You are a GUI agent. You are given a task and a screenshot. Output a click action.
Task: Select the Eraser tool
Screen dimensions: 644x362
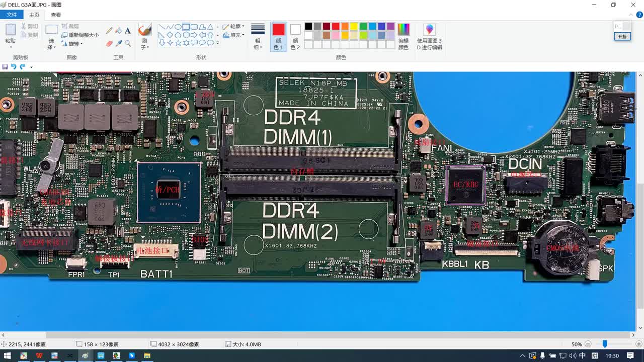click(109, 44)
